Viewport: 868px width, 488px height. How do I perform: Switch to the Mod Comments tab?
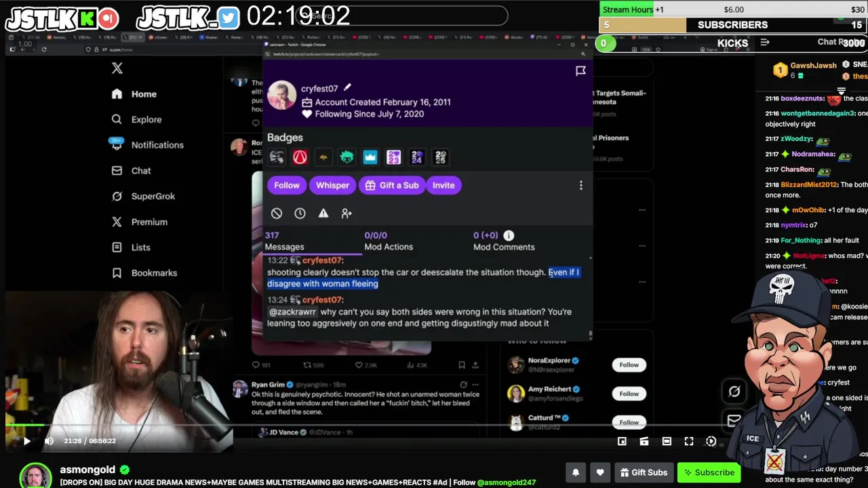[x=504, y=241]
